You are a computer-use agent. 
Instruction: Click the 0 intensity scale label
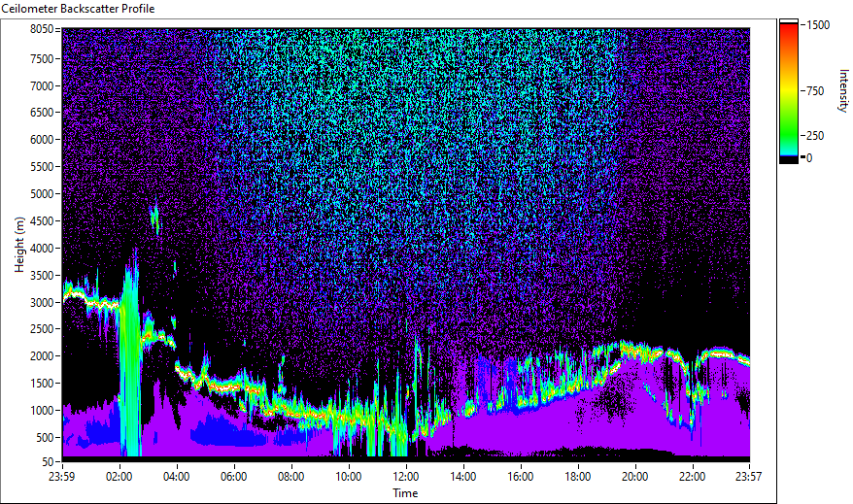809,158
